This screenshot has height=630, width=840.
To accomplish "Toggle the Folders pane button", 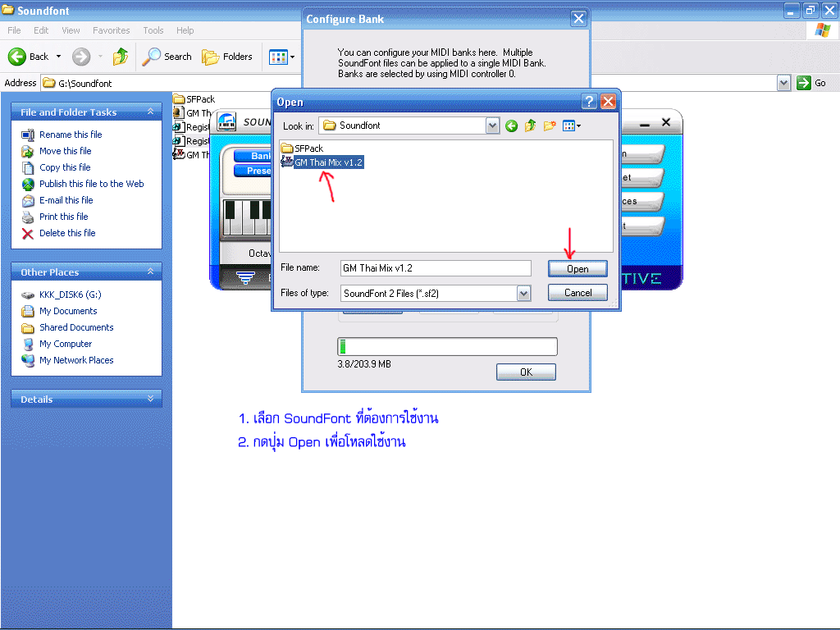I will (226, 57).
